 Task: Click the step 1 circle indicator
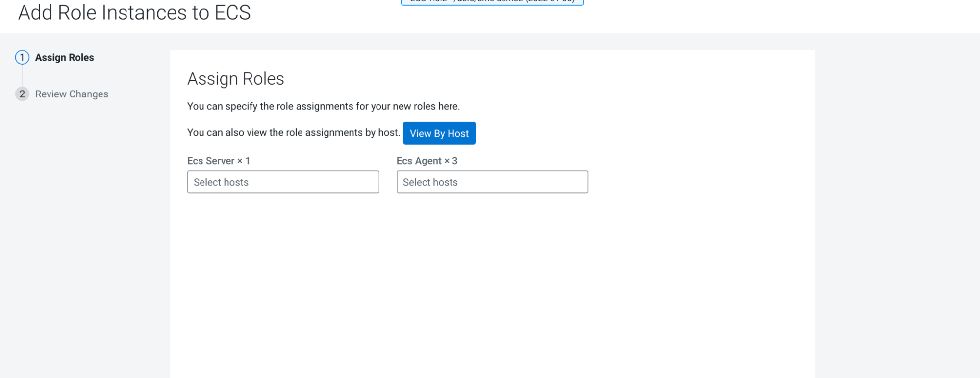(22, 58)
